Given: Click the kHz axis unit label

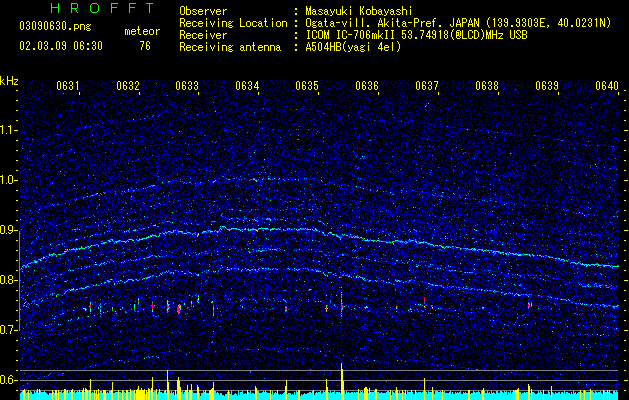Looking at the screenshot, I should pos(9,81).
